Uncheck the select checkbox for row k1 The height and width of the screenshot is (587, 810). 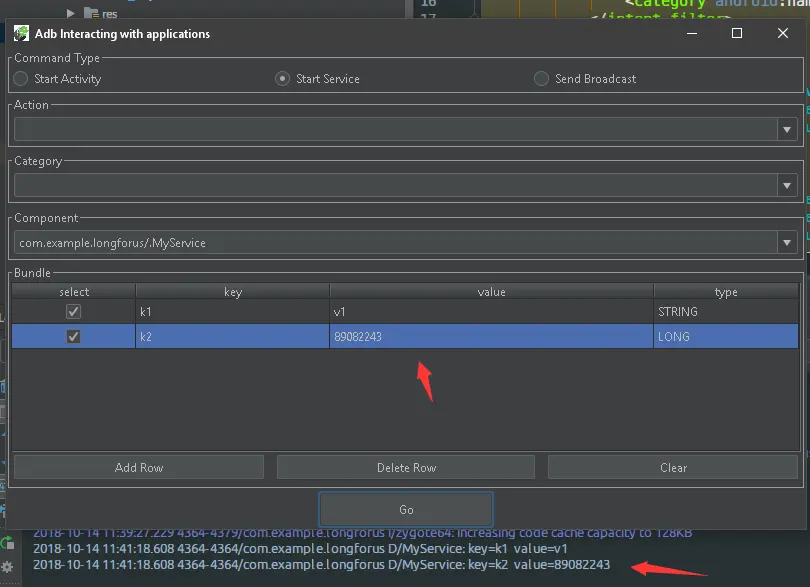73,312
